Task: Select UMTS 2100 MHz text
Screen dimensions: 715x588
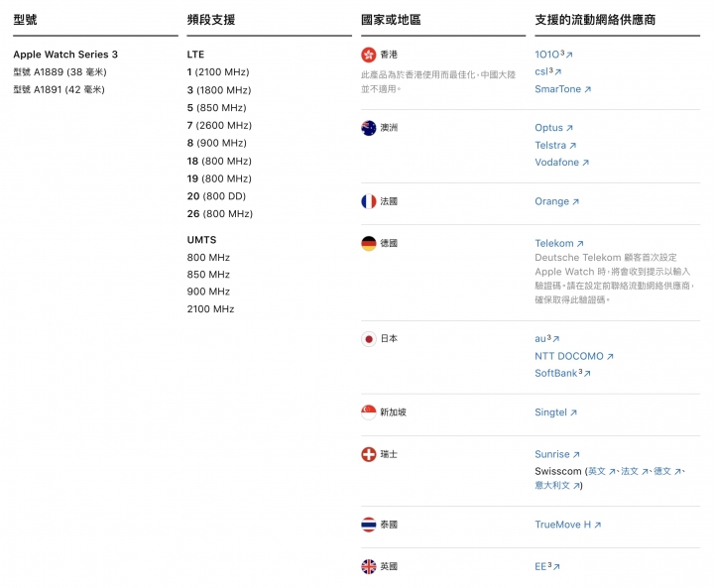Action: 210,309
